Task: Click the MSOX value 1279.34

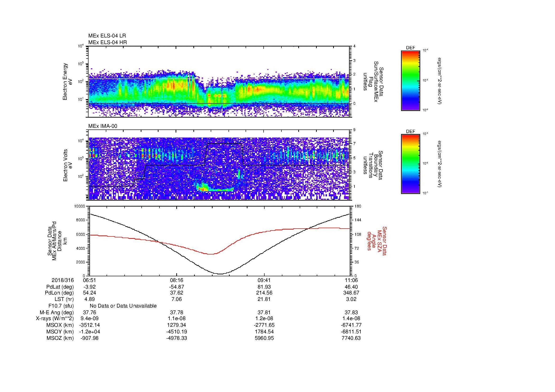Action: coord(177,325)
